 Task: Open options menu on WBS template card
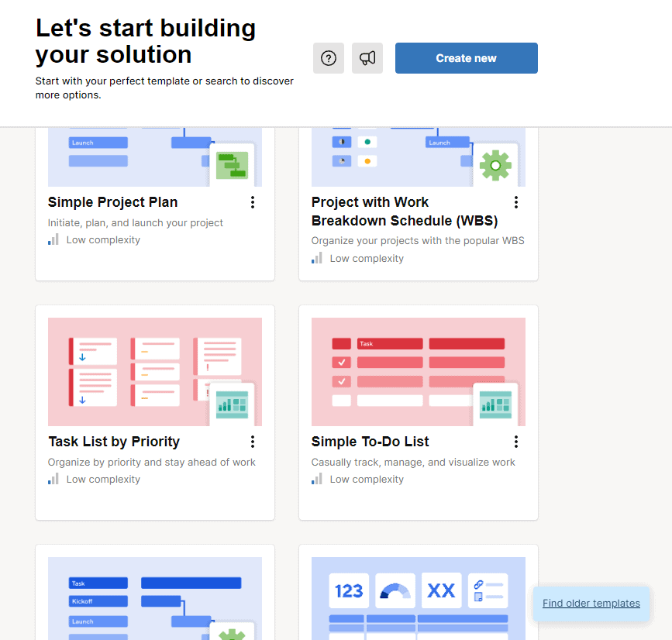tap(516, 201)
